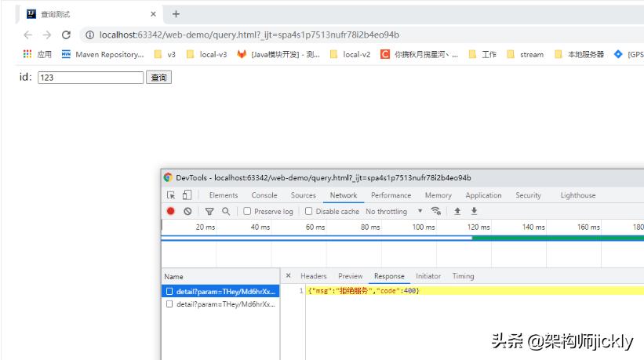Screen dimensions: 644x360
Task: Select the first highlighted detail?param request row
Action: click(x=220, y=291)
